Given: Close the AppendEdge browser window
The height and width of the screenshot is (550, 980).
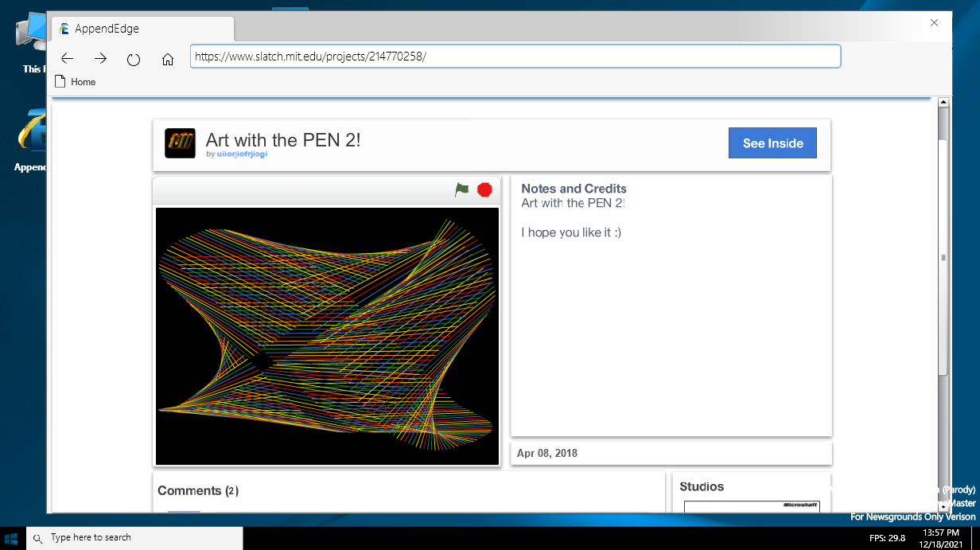Looking at the screenshot, I should coord(935,23).
